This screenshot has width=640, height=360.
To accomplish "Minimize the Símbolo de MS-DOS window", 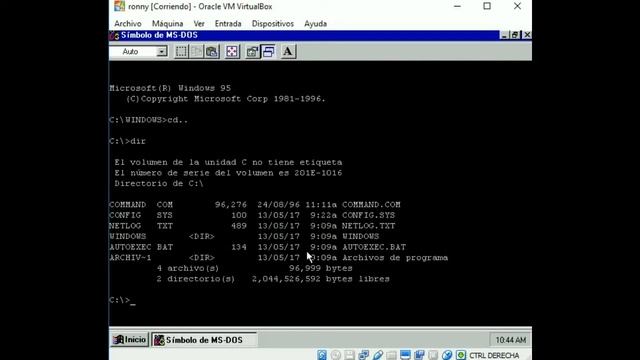I will pyautogui.click(x=504, y=35).
